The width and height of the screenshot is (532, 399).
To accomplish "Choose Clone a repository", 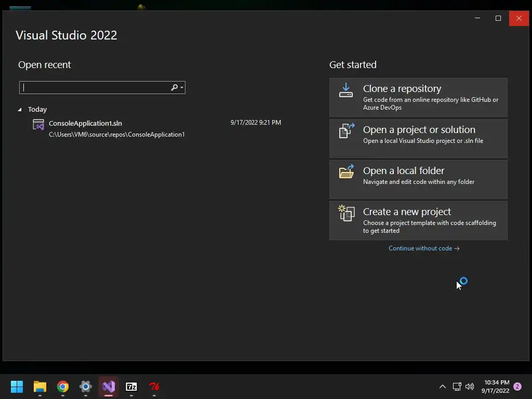I will (418, 97).
